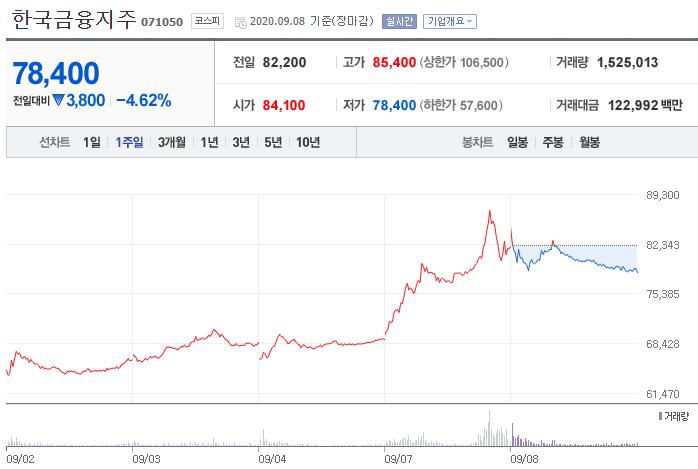Click the current price 78,400 in large text
This screenshot has width=698, height=469.
(56, 73)
